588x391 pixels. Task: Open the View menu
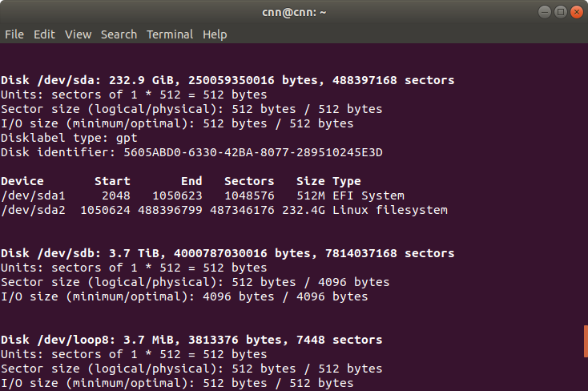[78, 34]
